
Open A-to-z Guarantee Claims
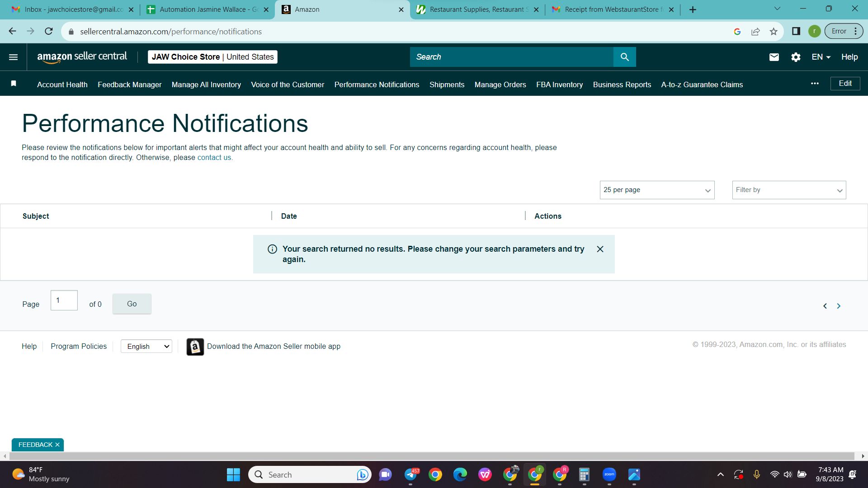click(x=702, y=84)
